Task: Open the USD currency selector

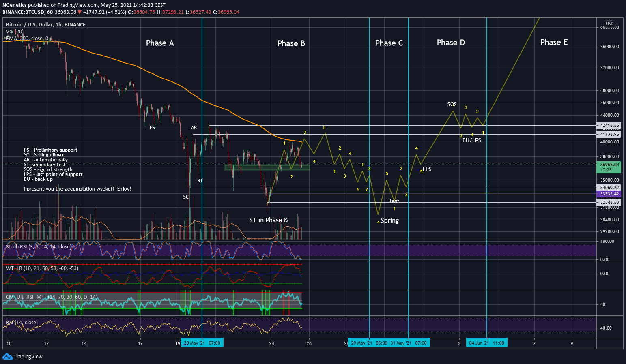Action: [610, 24]
